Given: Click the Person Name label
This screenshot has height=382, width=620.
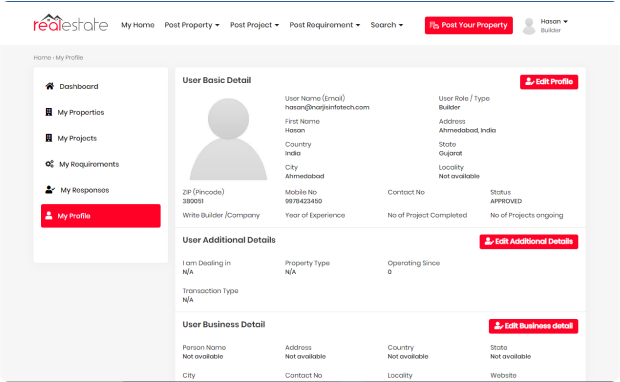Looking at the screenshot, I should click(x=204, y=348).
